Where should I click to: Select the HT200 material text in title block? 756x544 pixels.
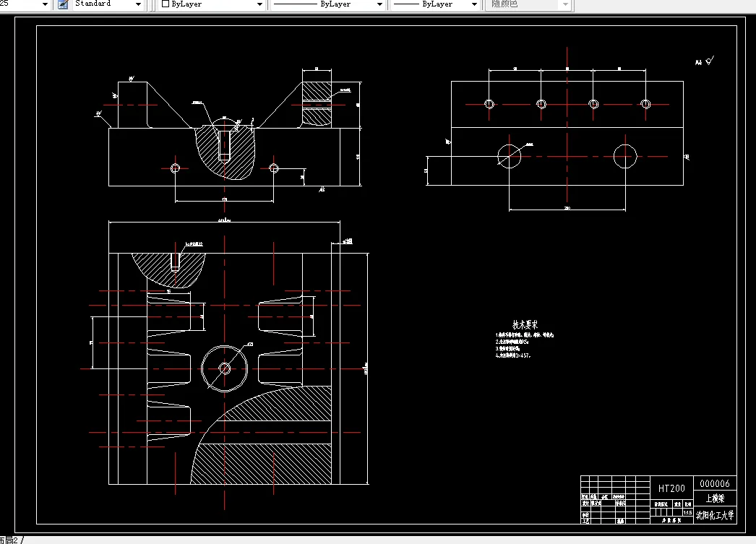tap(671, 488)
